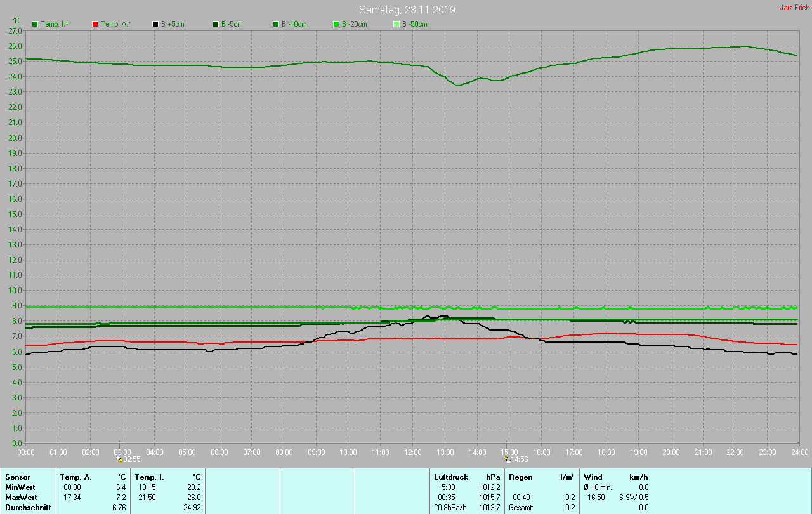The image size is (812, 514).
Task: Click the B -20cm legend color square
Action: [336, 24]
